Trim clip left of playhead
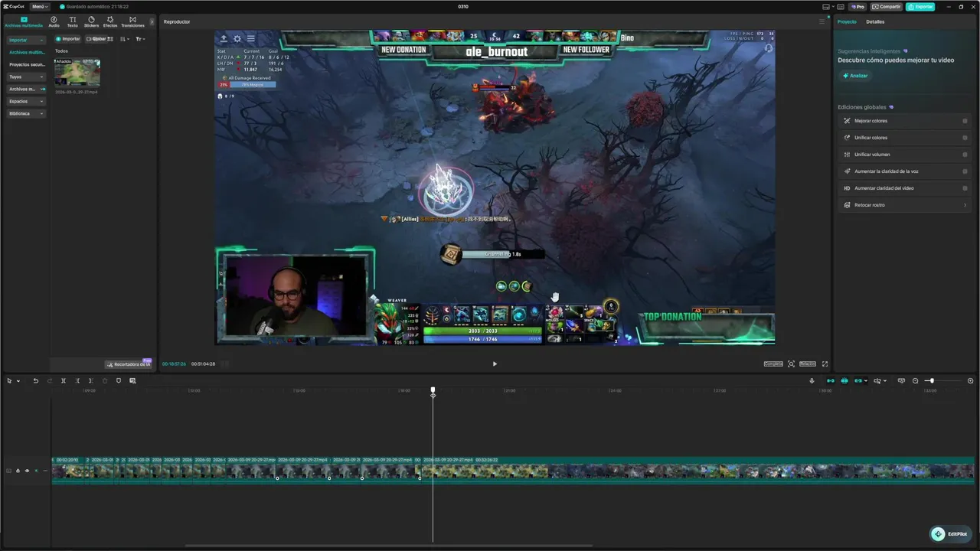Viewport: 980px width, 551px height. click(77, 380)
